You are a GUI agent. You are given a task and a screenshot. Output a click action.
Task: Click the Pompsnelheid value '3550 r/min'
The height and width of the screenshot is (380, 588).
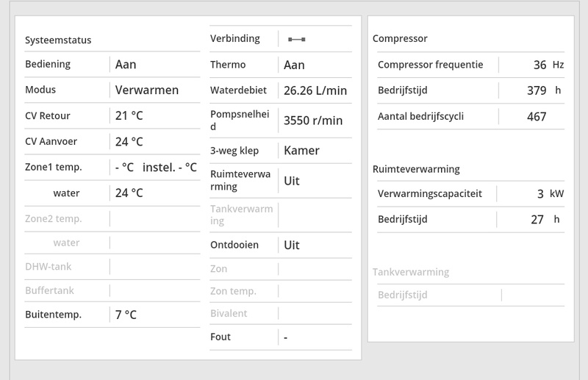click(x=313, y=121)
